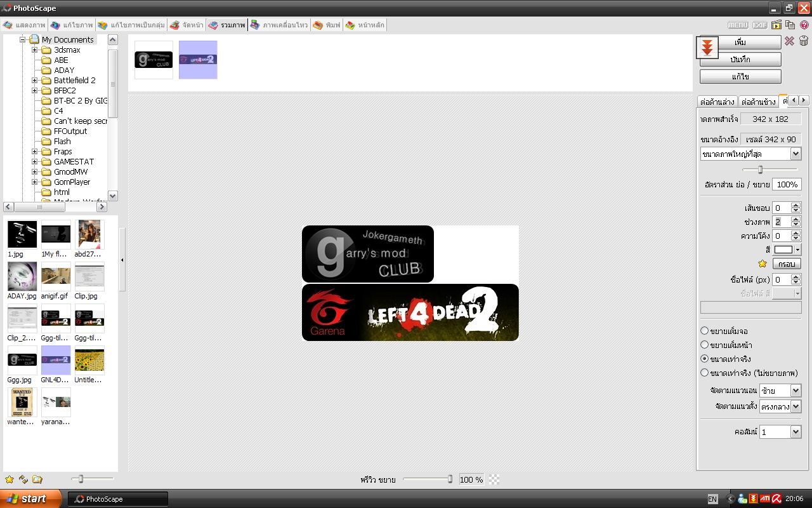Open the จัดหน้า tab
This screenshot has height=508, width=812.
(187, 25)
